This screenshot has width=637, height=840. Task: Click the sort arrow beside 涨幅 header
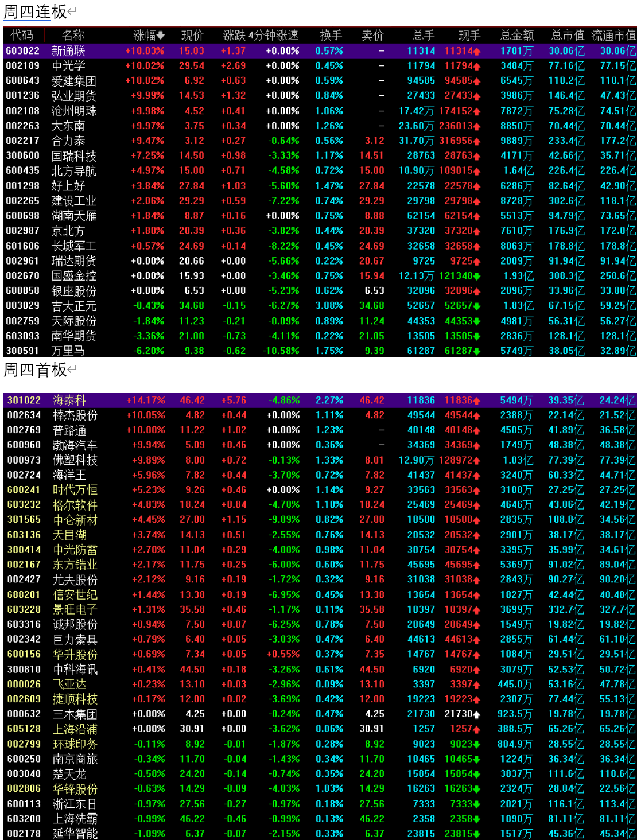pyautogui.click(x=160, y=36)
